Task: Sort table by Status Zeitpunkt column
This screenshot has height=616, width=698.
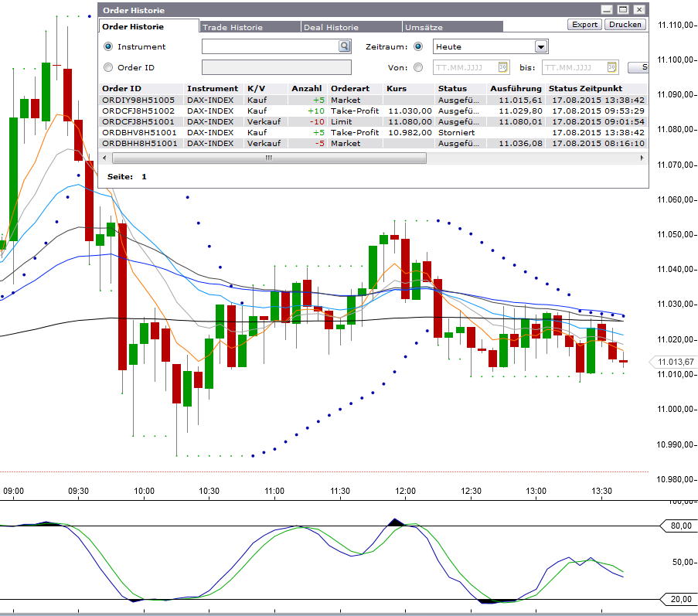Action: tap(585, 88)
